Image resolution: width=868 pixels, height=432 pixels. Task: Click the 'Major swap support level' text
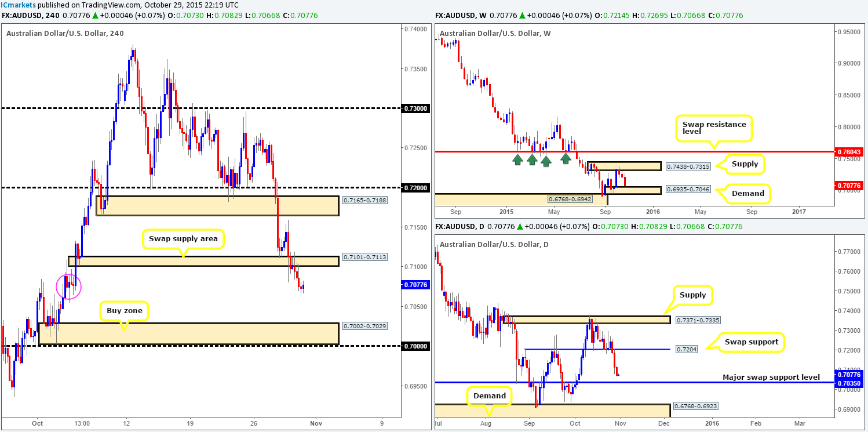tap(771, 377)
